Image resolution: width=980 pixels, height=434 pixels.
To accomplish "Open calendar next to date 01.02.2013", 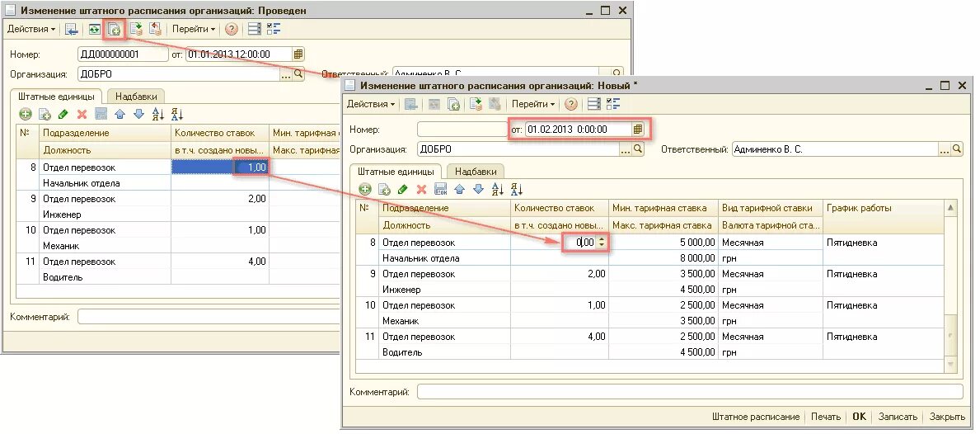I will (x=637, y=130).
